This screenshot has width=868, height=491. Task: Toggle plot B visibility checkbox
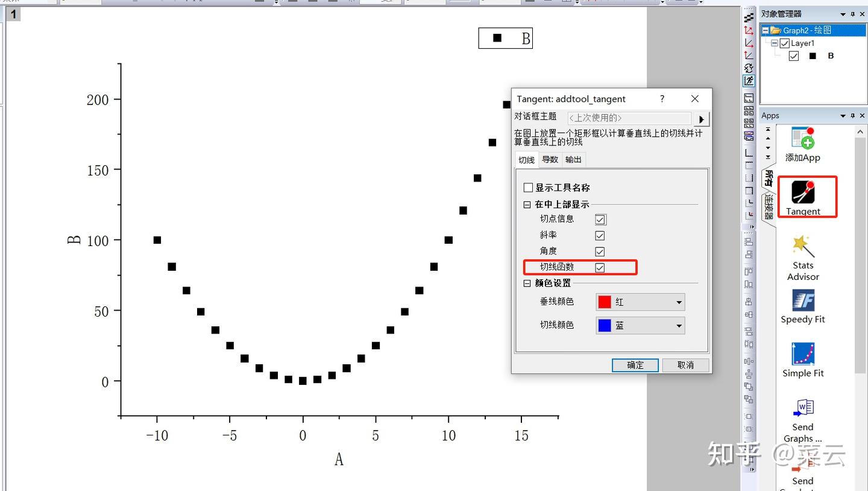click(794, 56)
